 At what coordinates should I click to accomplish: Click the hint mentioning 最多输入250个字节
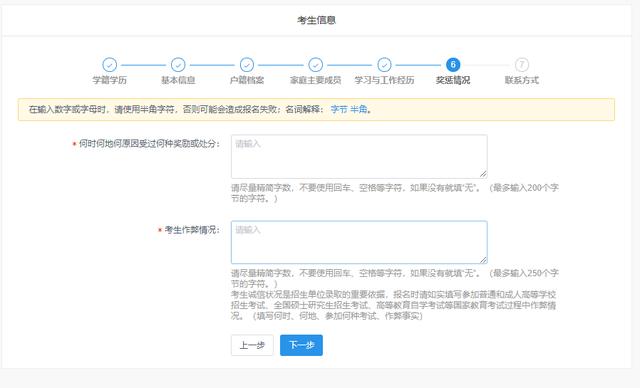tap(395, 278)
